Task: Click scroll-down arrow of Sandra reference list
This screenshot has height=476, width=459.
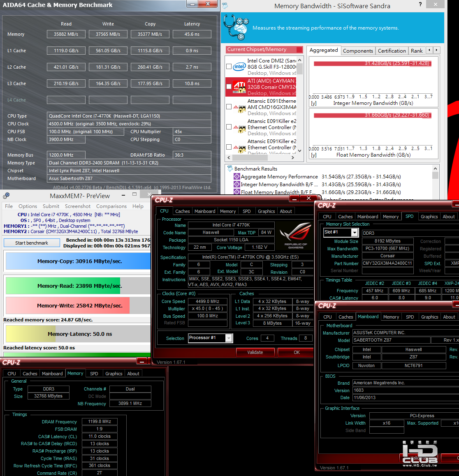Action: coord(300,150)
